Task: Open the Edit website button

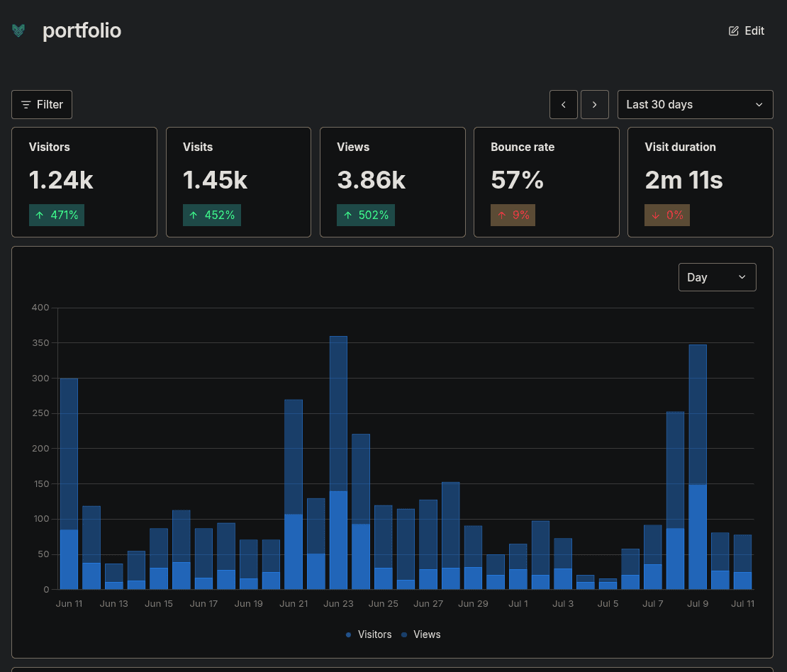Action: pyautogui.click(x=747, y=30)
